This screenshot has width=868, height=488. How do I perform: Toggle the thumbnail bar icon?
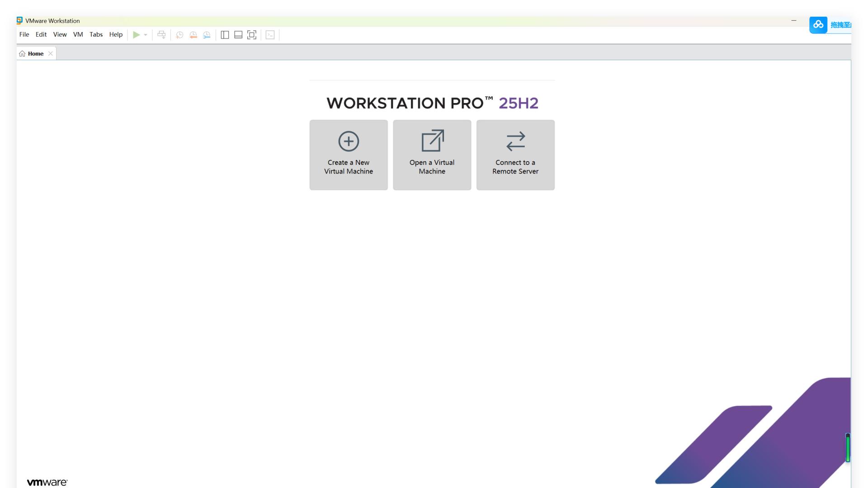pyautogui.click(x=237, y=35)
